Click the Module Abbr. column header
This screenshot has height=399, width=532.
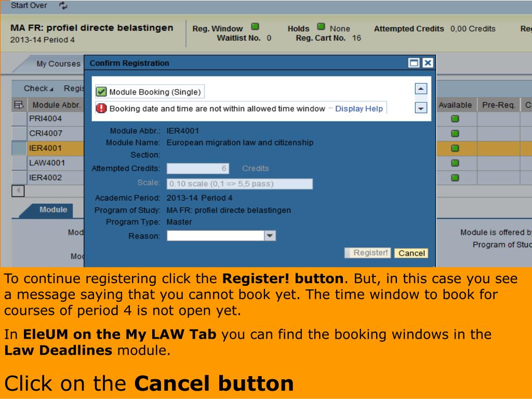coord(56,105)
